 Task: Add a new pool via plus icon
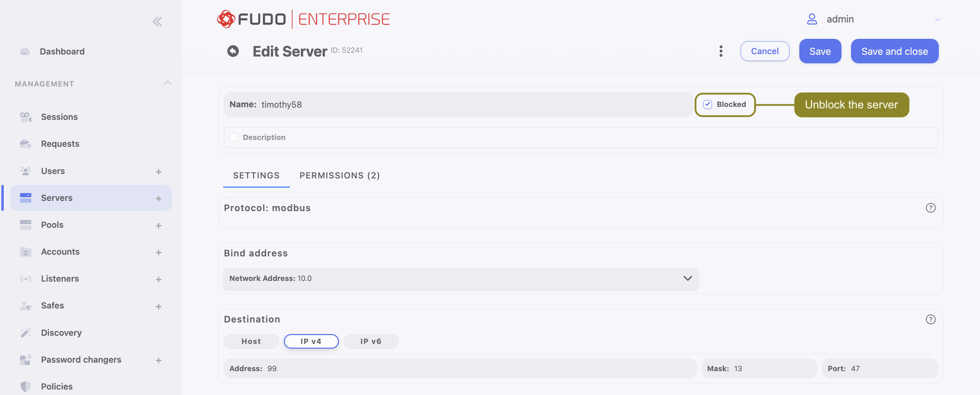pyautogui.click(x=159, y=225)
